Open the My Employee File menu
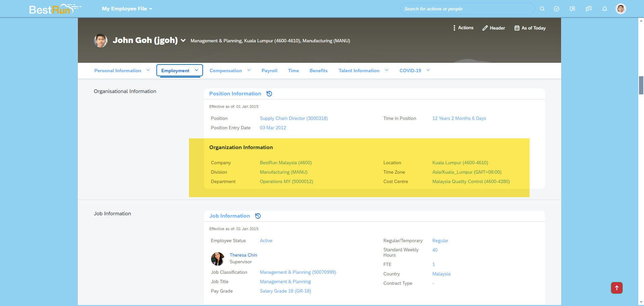 [x=127, y=9]
